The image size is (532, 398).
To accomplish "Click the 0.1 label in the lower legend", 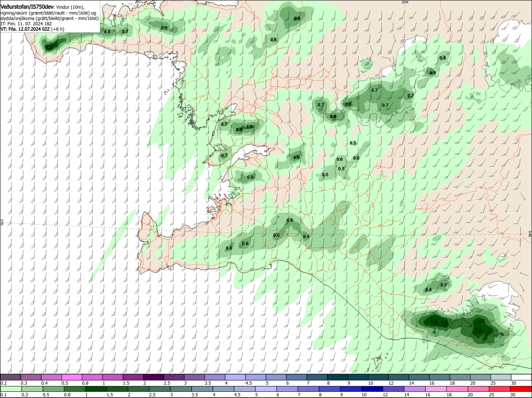I will coord(3,395).
